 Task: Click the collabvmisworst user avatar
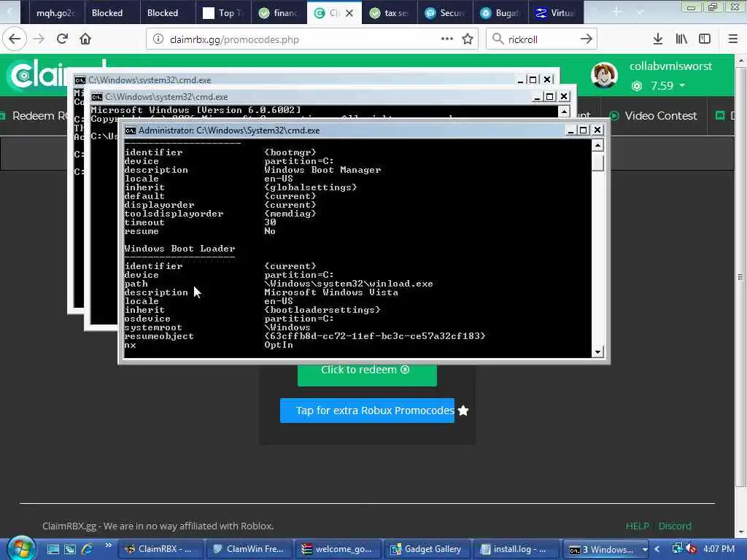click(604, 75)
